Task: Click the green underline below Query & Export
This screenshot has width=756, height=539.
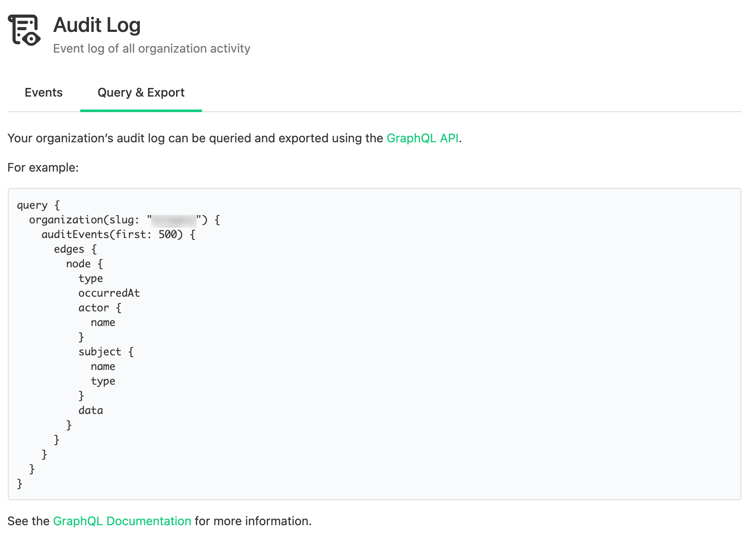Action: click(x=141, y=112)
